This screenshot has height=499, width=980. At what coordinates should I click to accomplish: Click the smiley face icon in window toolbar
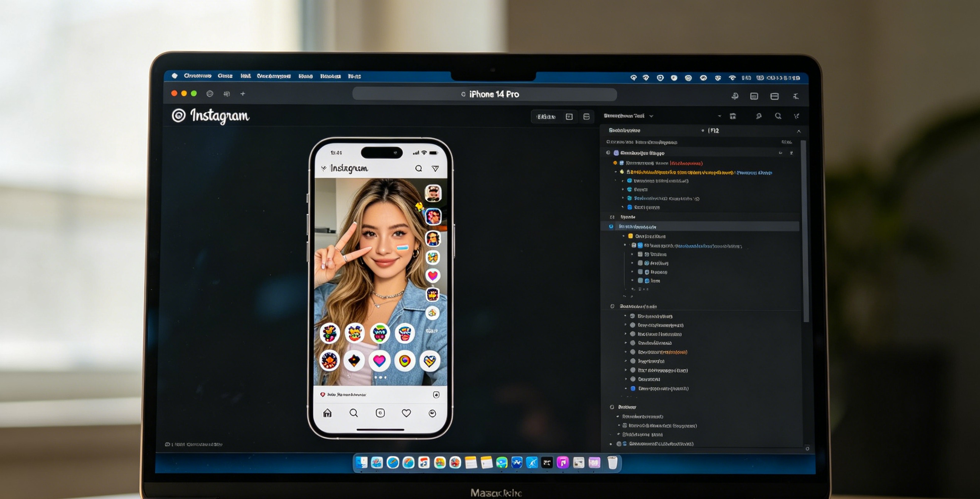point(210,94)
